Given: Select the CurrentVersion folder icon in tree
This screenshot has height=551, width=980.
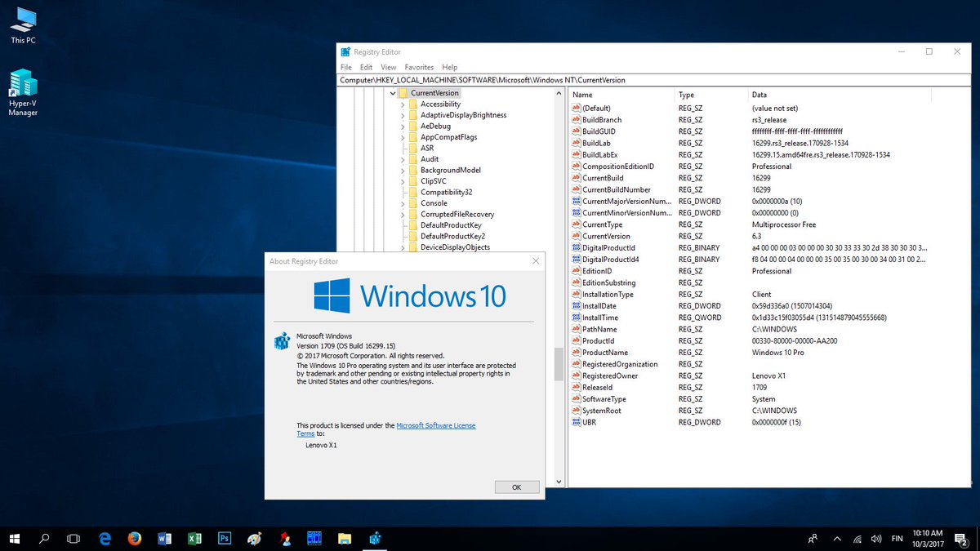Looking at the screenshot, I should pyautogui.click(x=403, y=93).
